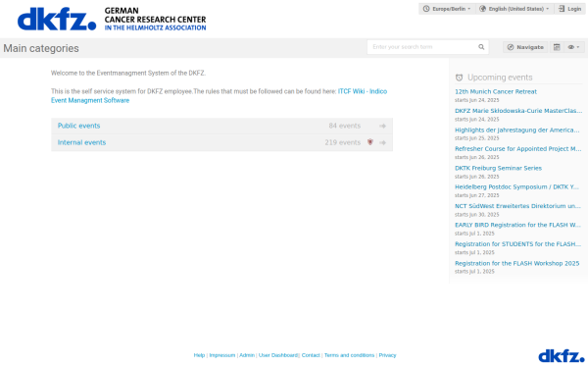Click the Navigate button
Viewport: 588px width, 368px height.
click(525, 47)
